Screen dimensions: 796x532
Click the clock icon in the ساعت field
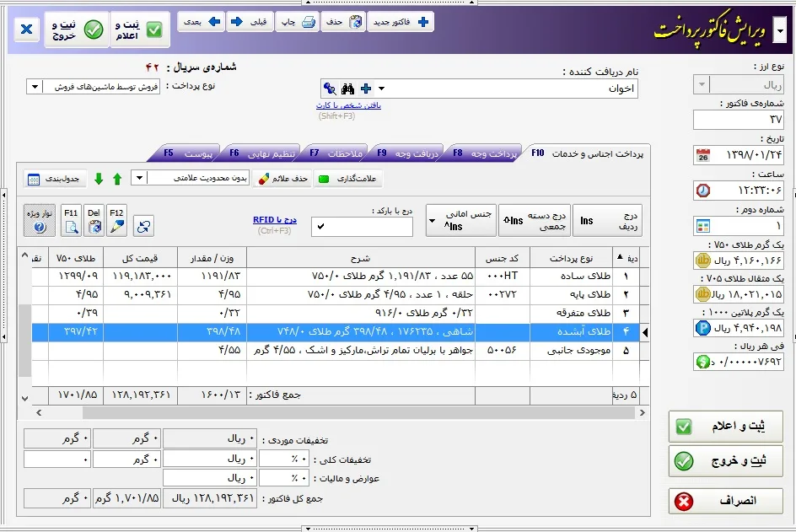click(x=703, y=191)
